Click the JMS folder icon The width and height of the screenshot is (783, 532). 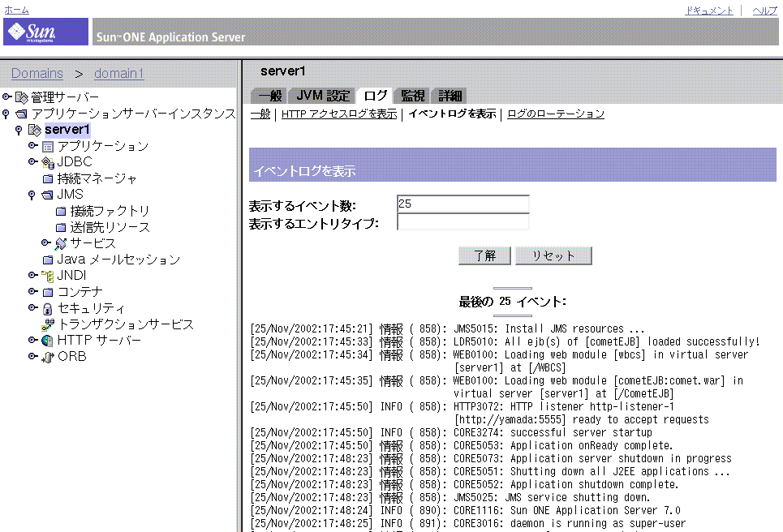[47, 195]
